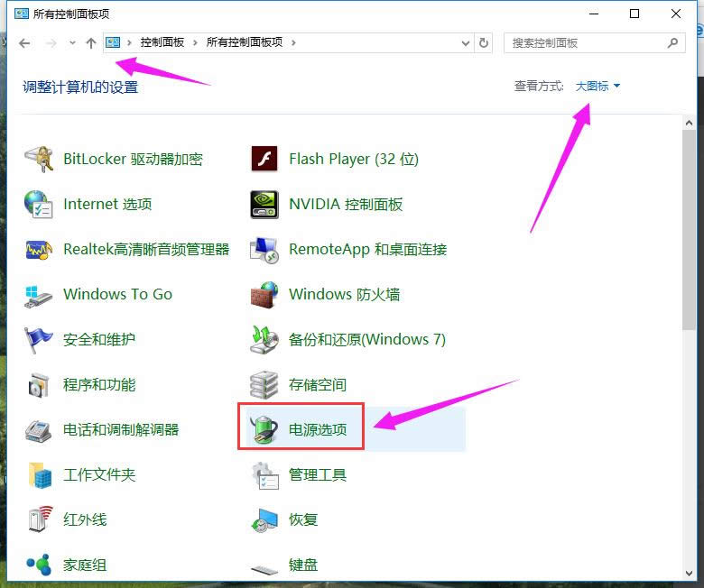
Task: Click the Back navigation arrow
Action: (x=24, y=42)
